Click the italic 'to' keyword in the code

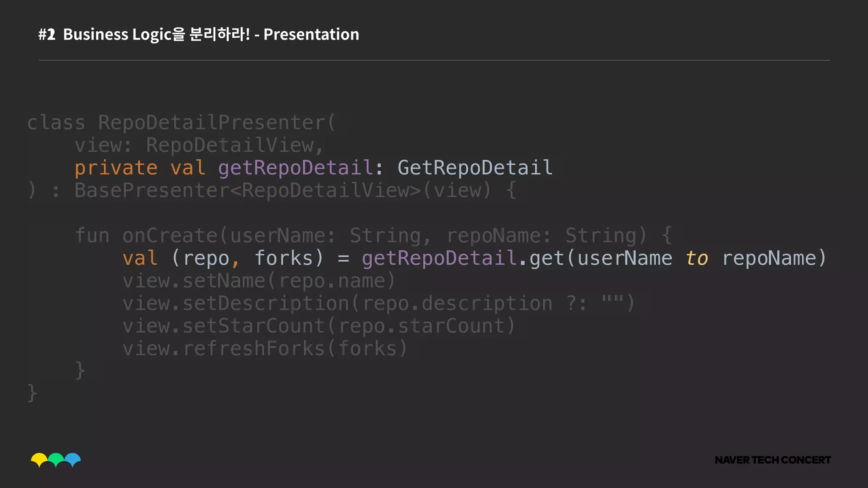point(697,258)
